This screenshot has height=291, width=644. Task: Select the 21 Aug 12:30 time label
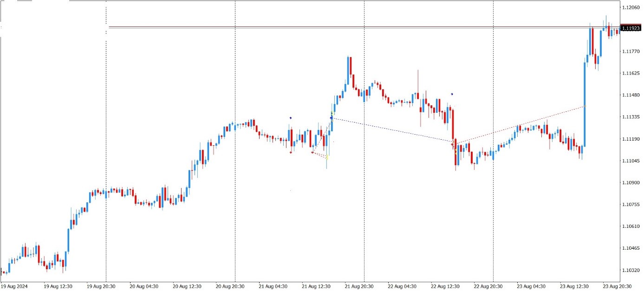point(316,286)
